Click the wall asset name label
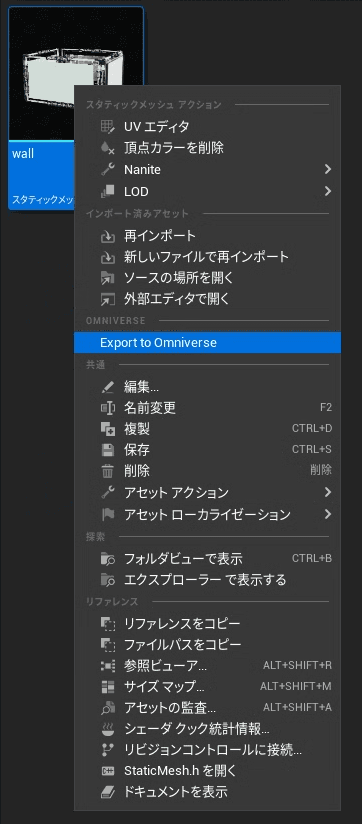 point(23,154)
